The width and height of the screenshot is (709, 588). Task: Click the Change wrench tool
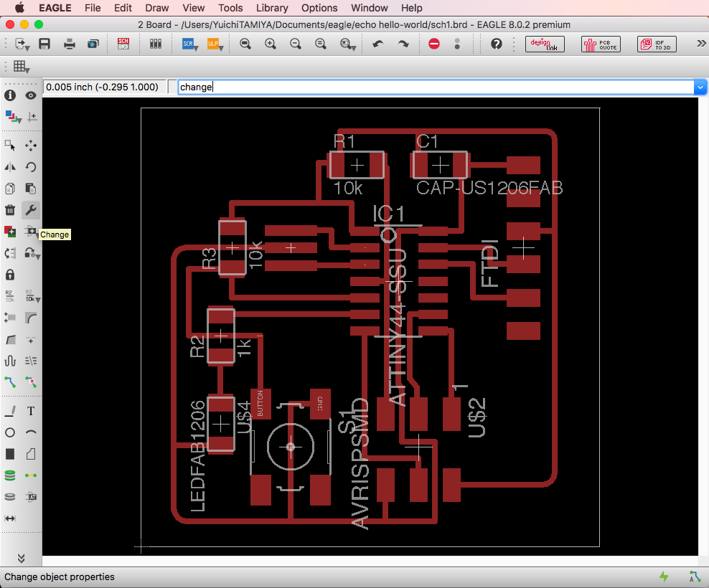coord(30,209)
